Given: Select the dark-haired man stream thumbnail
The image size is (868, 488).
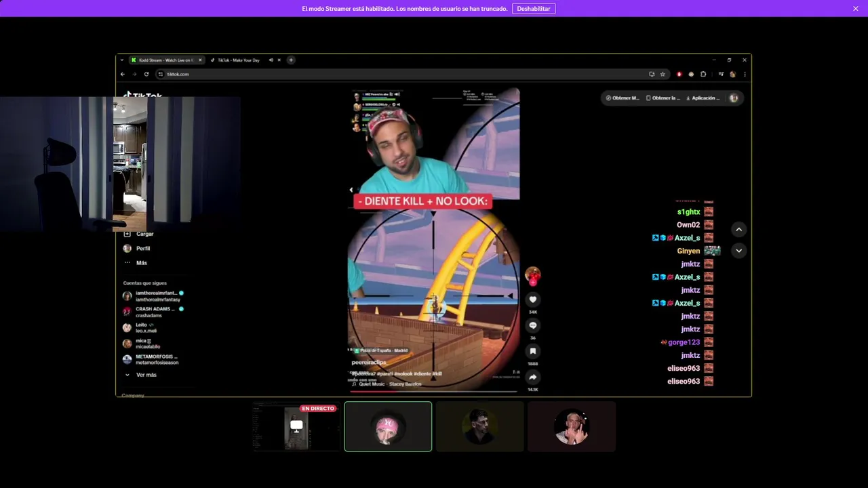Looking at the screenshot, I should tap(479, 426).
